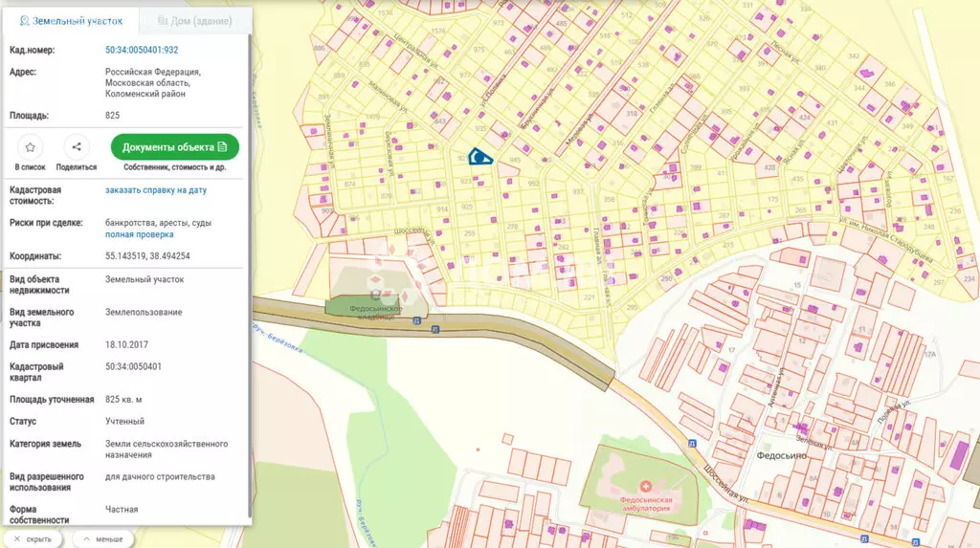Viewport: 980px width, 548px height.
Task: Click the Федосьино village label on map
Action: (781, 455)
